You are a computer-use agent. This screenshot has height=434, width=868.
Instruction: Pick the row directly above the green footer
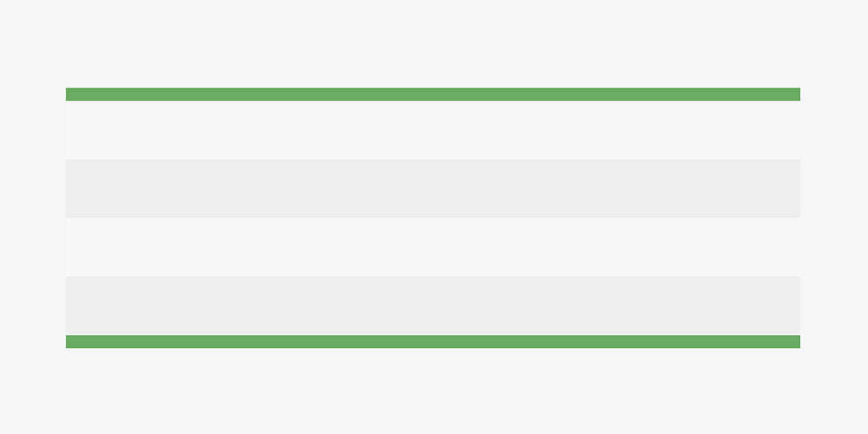[x=433, y=306]
